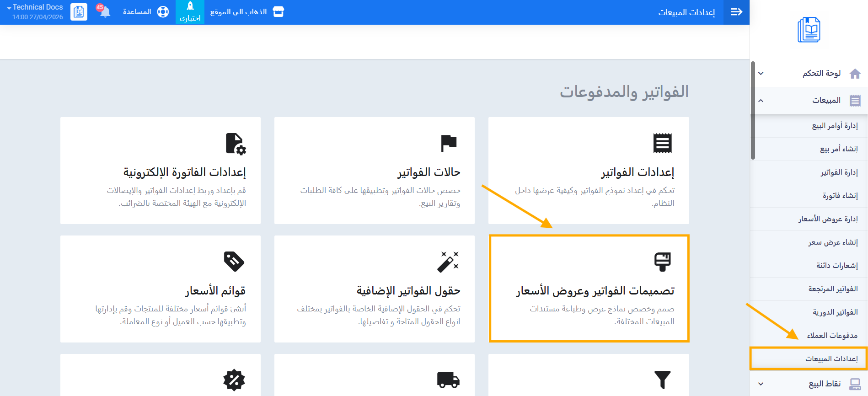This screenshot has width=868, height=396.
Task: Click the store icon for Go to site
Action: pyautogui.click(x=278, y=12)
